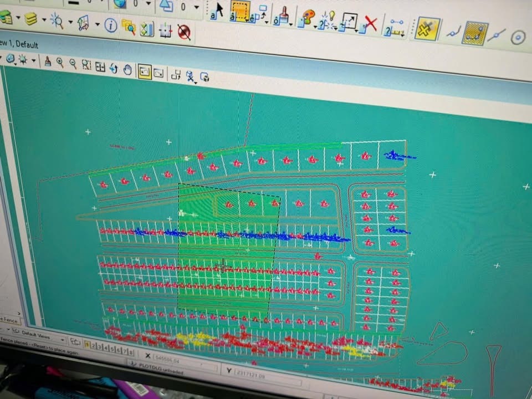Activate the Place Fence tool
Screen dimensions: 532x399
coord(240,13)
